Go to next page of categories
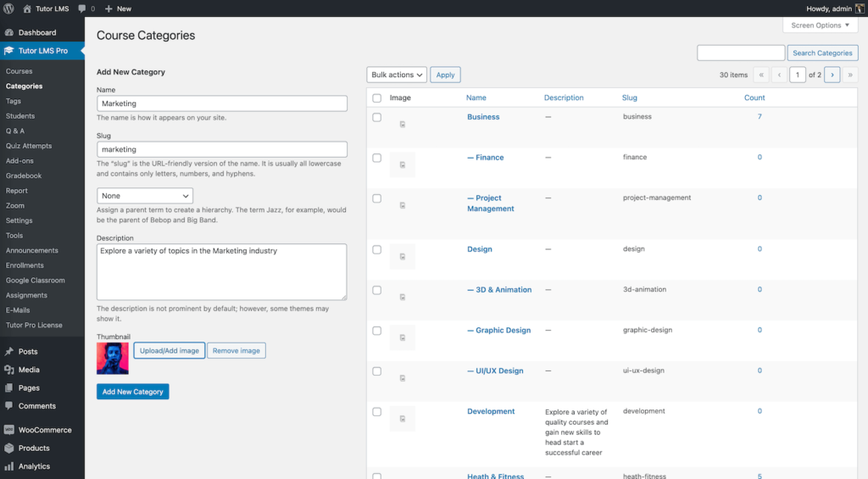Image resolution: width=868 pixels, height=479 pixels. point(832,75)
